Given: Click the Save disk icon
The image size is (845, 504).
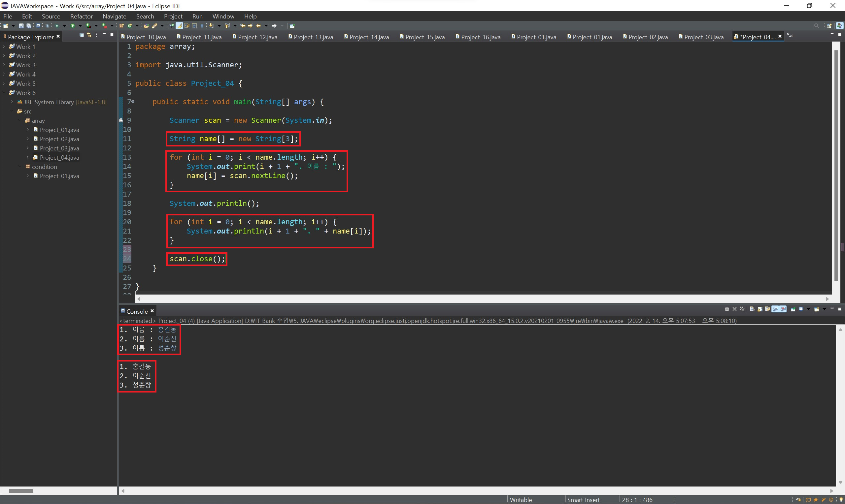Looking at the screenshot, I should point(21,26).
